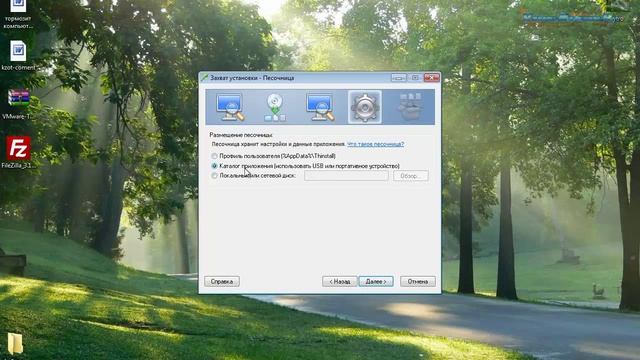Select the folder icon on the desktop
640x360 pixels.
click(16, 343)
